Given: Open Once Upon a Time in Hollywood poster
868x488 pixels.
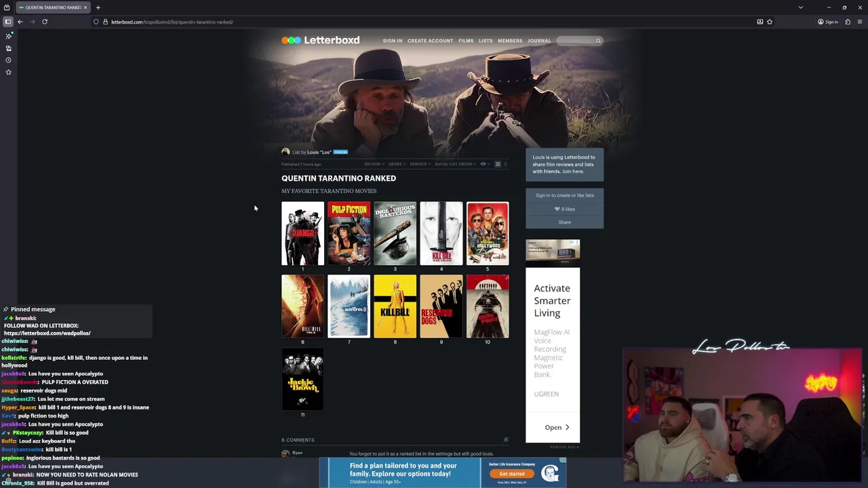Looking at the screenshot, I should (488, 233).
